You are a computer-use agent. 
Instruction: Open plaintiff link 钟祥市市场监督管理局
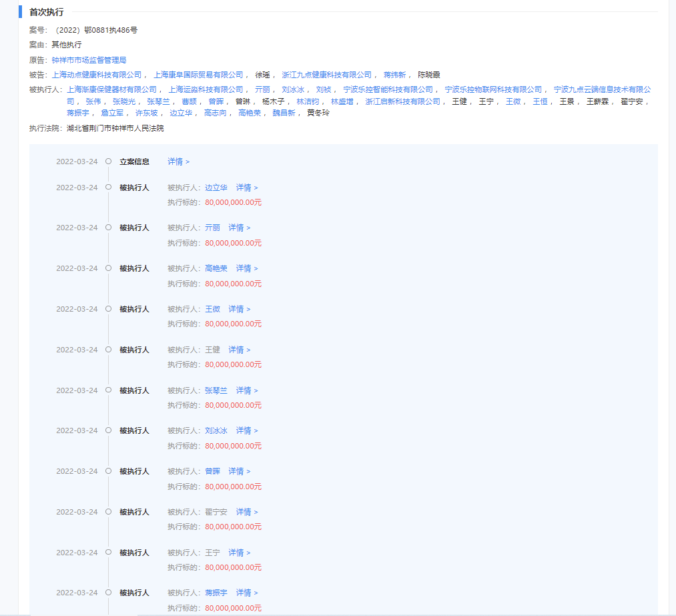(x=89, y=60)
